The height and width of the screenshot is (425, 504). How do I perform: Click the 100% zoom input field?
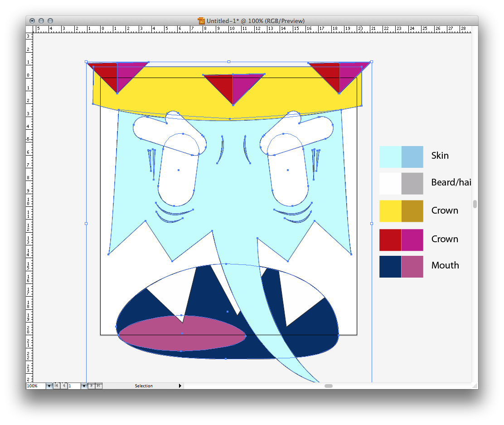click(36, 386)
